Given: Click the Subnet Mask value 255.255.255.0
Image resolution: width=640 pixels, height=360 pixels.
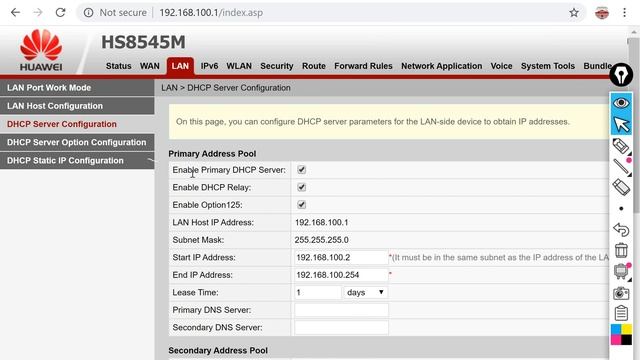Looking at the screenshot, I should click(321, 240).
